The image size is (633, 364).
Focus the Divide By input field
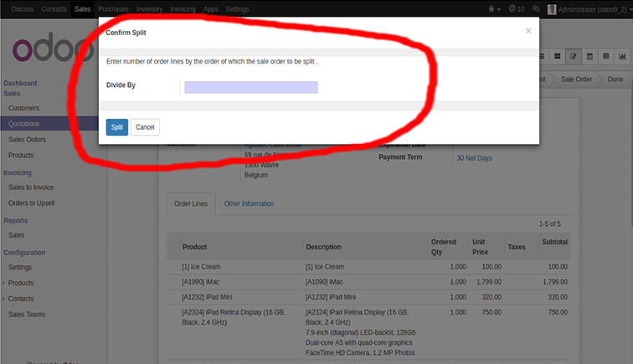point(251,87)
